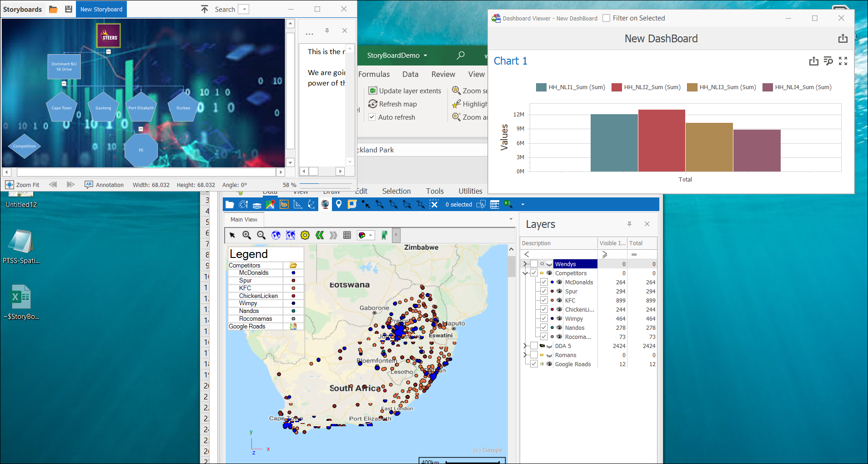Click the green bookmark ribbon icon

pyautogui.click(x=384, y=235)
